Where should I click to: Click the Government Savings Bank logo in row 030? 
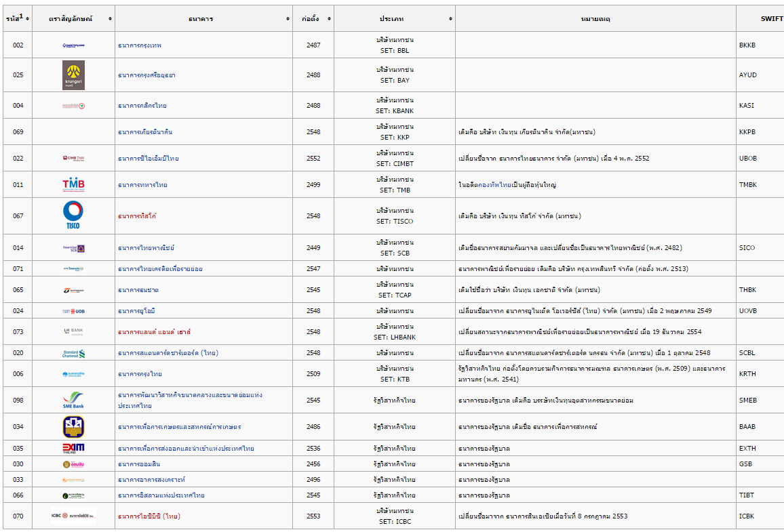point(73,464)
